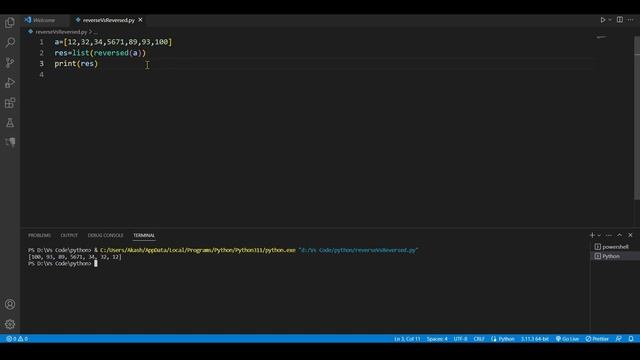The image size is (640, 360).
Task: Open the Accounts menu
Action: pyautogui.click(x=10, y=304)
